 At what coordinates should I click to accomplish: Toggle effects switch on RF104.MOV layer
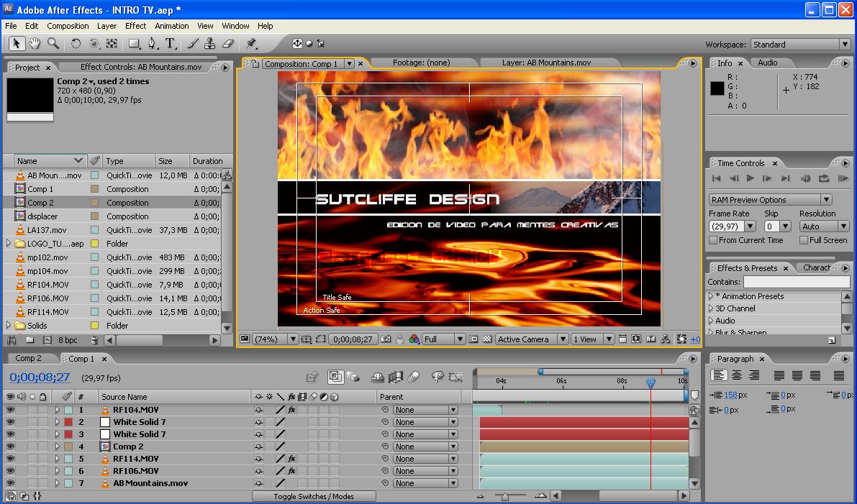[x=292, y=410]
